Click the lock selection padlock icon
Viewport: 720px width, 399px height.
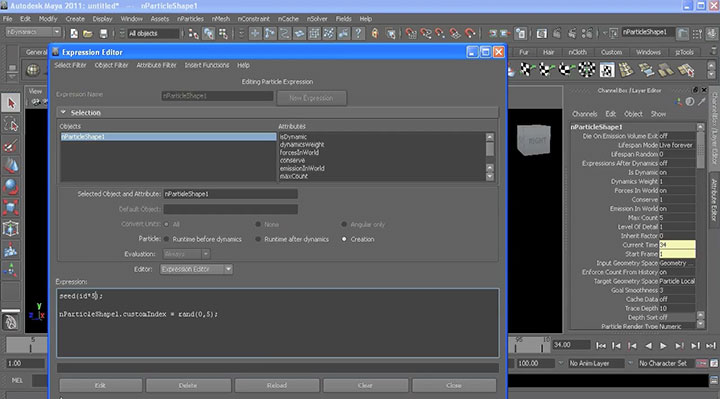[x=375, y=34]
